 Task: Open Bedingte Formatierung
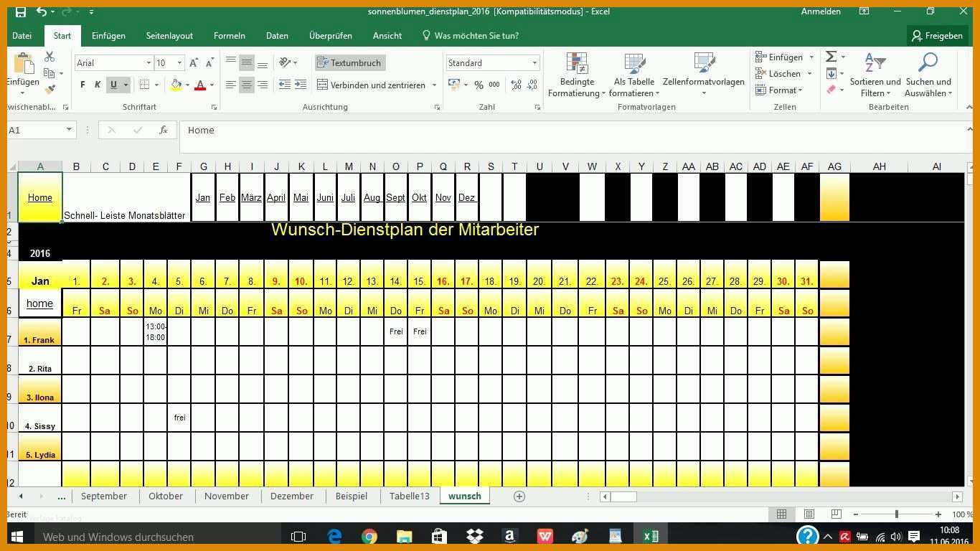point(577,75)
